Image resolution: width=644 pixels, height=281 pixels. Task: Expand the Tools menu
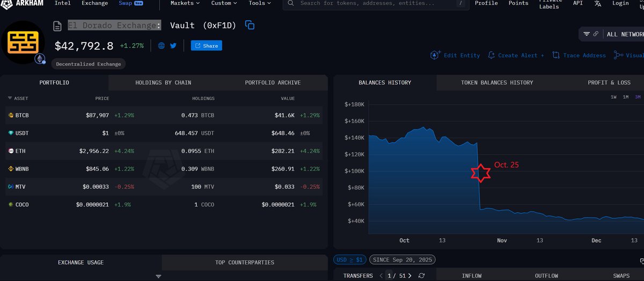pos(261,3)
